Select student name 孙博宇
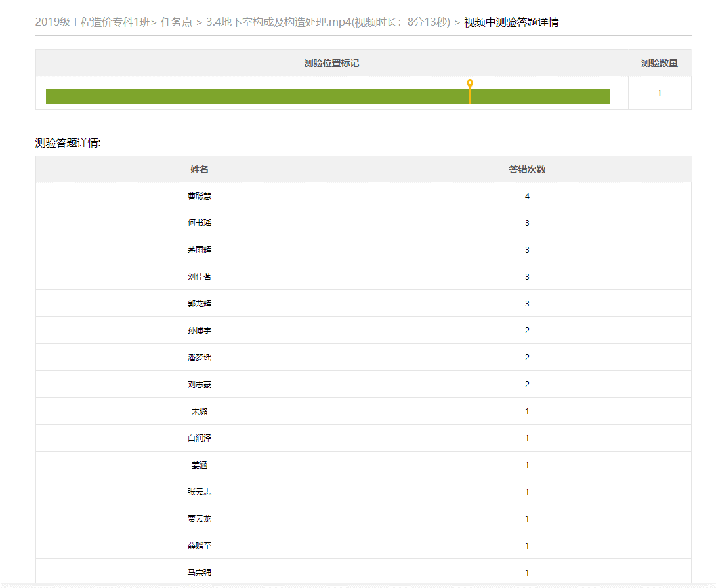Screen dimensions: 716x588 point(200,331)
